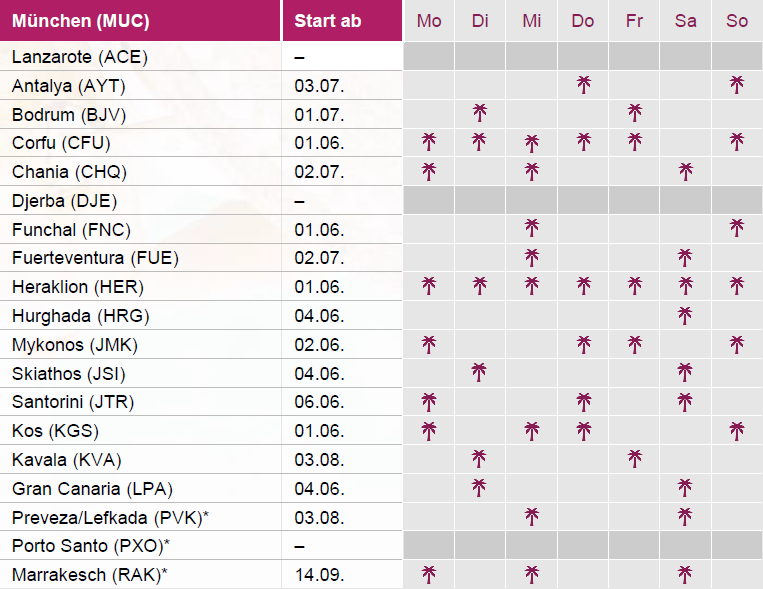Select the Chania Saturday palm icon
The image size is (763, 589).
tap(685, 171)
